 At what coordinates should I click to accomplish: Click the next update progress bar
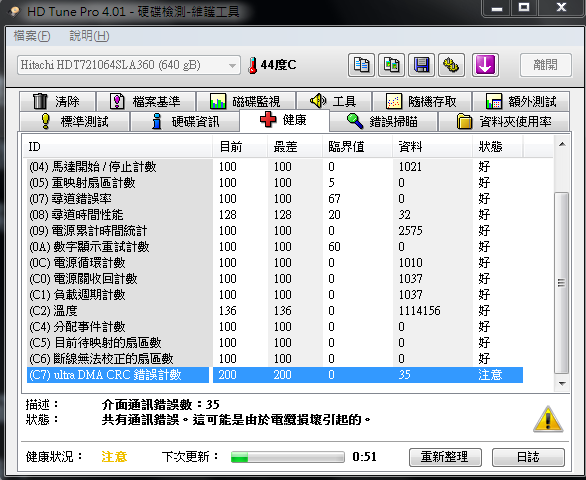(x=287, y=457)
